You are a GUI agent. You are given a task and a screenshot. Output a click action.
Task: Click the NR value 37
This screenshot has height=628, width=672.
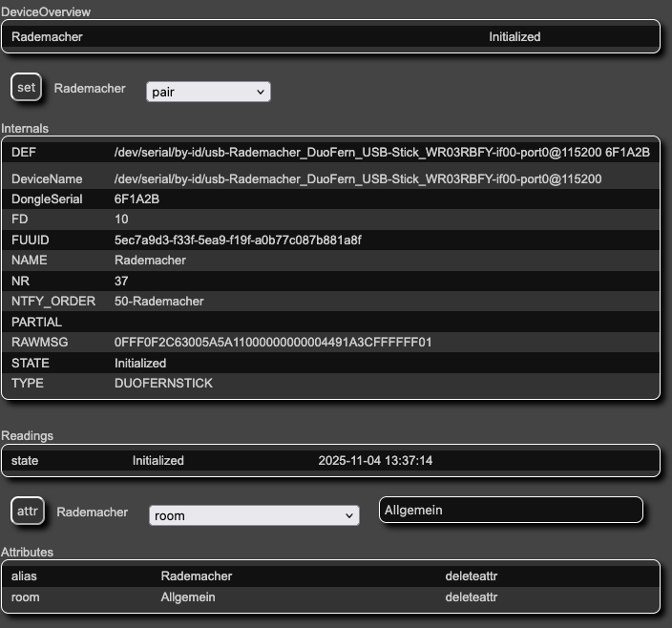coord(121,281)
